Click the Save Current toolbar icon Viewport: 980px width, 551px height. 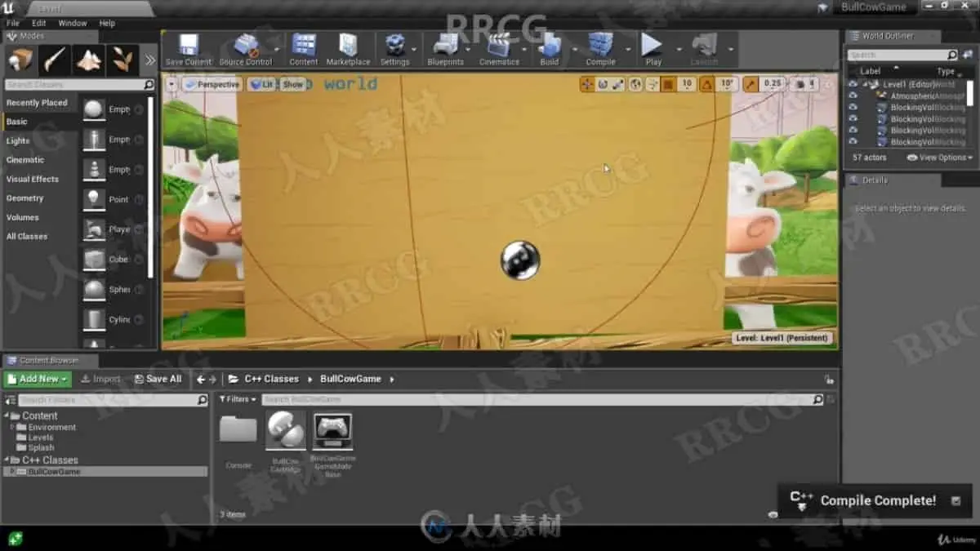[x=189, y=50]
